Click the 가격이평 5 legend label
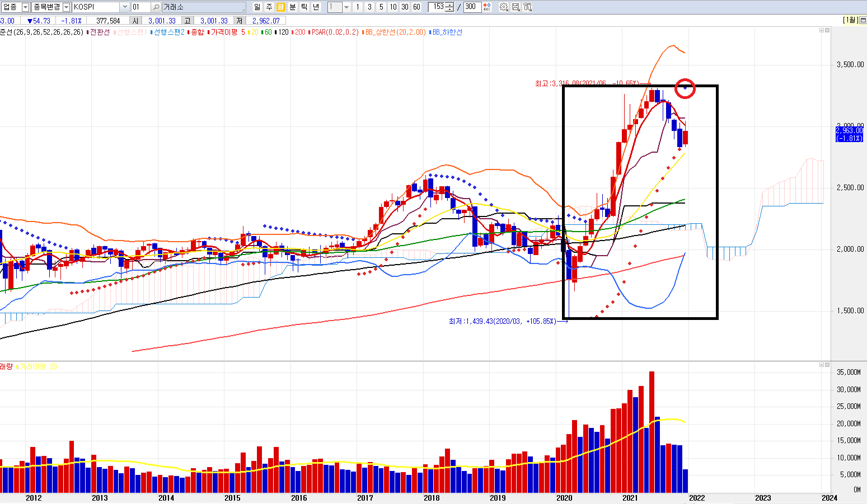 pos(227,32)
